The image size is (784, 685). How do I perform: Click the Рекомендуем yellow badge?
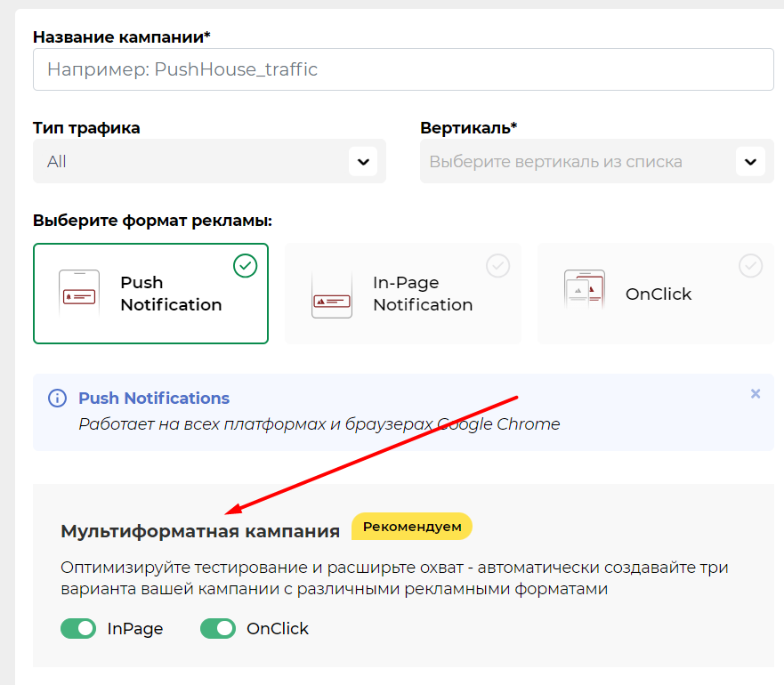click(x=412, y=527)
